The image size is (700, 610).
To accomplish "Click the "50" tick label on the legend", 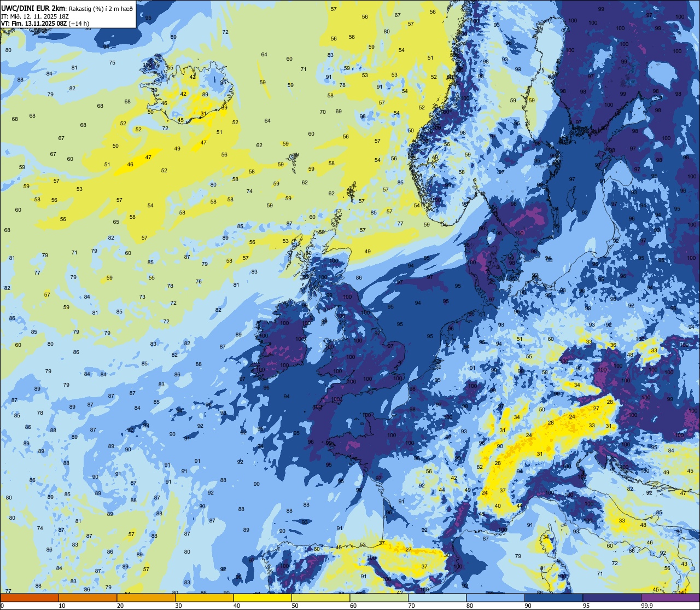I will 295,606.
